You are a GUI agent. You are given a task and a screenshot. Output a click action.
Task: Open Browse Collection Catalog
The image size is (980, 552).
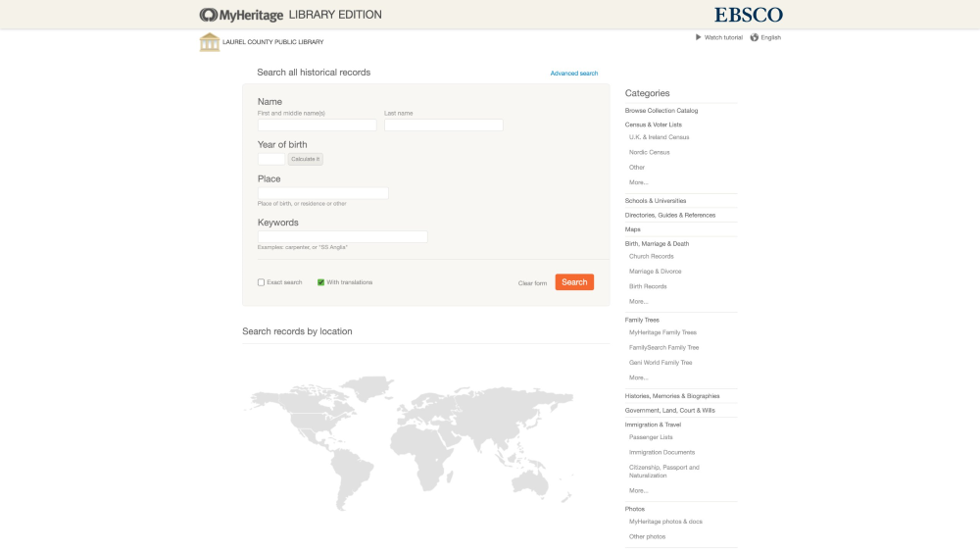[x=661, y=111]
